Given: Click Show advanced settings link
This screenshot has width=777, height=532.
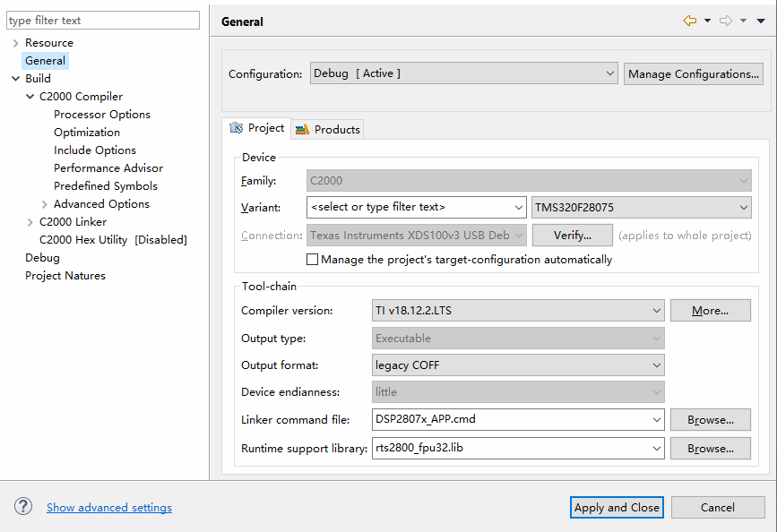Looking at the screenshot, I should coord(109,508).
